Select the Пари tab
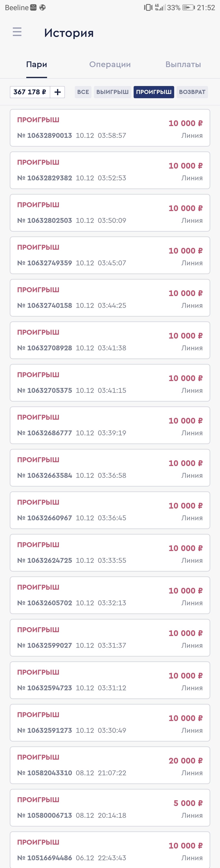The width and height of the screenshot is (220, 868). 36,64
